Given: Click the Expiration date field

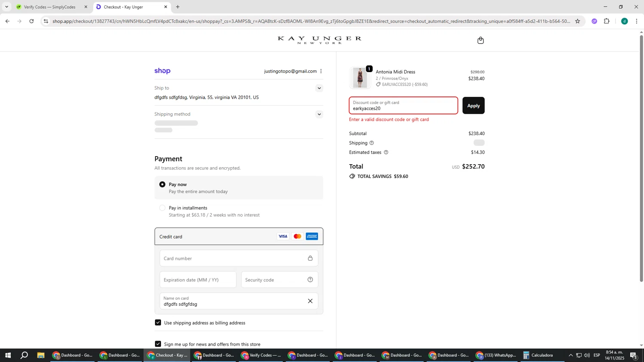Looking at the screenshot, I should click(x=198, y=280).
